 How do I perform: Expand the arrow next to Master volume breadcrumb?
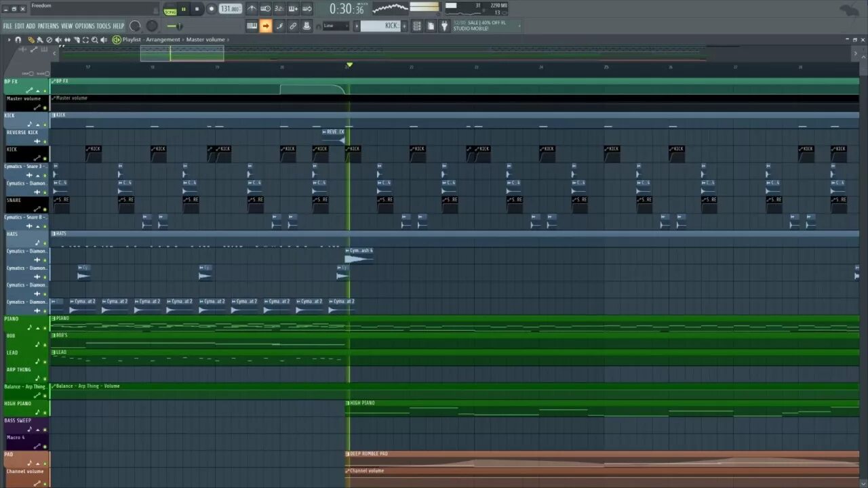pyautogui.click(x=229, y=39)
